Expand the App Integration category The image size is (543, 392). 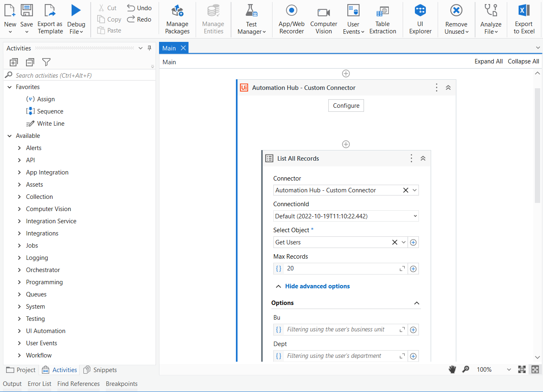(x=19, y=172)
